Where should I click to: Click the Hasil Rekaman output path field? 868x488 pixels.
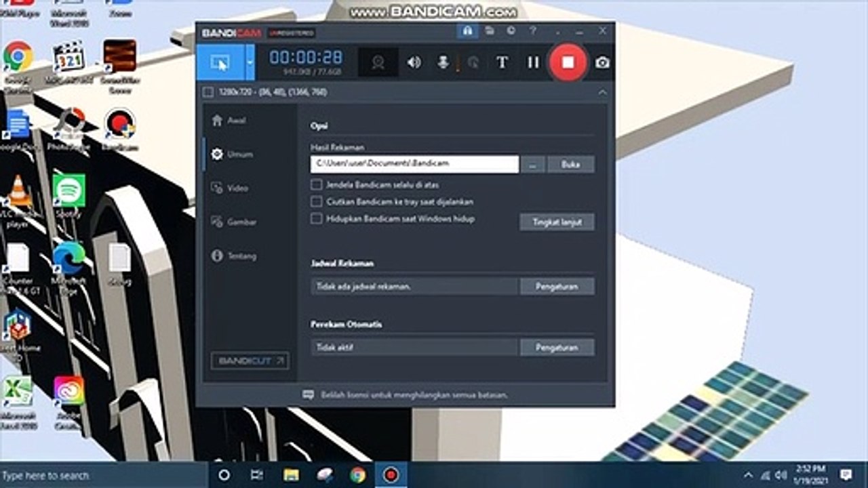click(x=414, y=164)
